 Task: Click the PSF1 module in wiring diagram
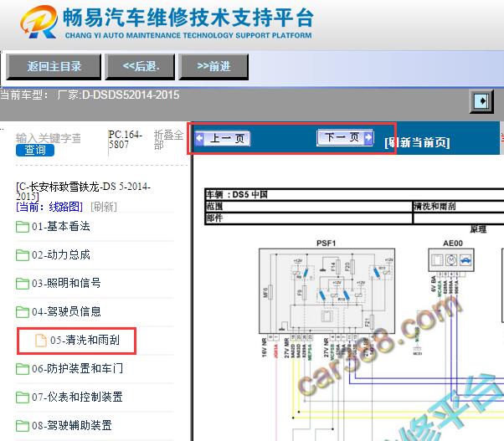pos(327,291)
